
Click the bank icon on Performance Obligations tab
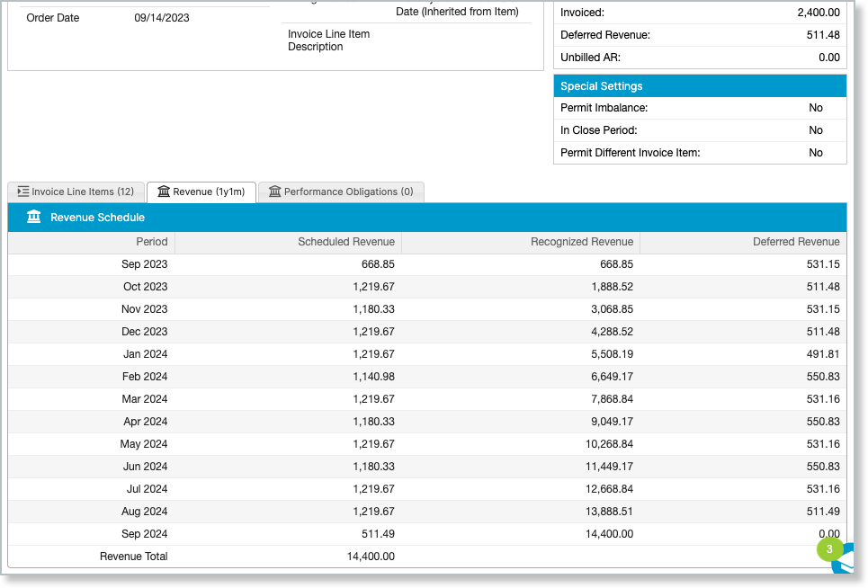(274, 192)
